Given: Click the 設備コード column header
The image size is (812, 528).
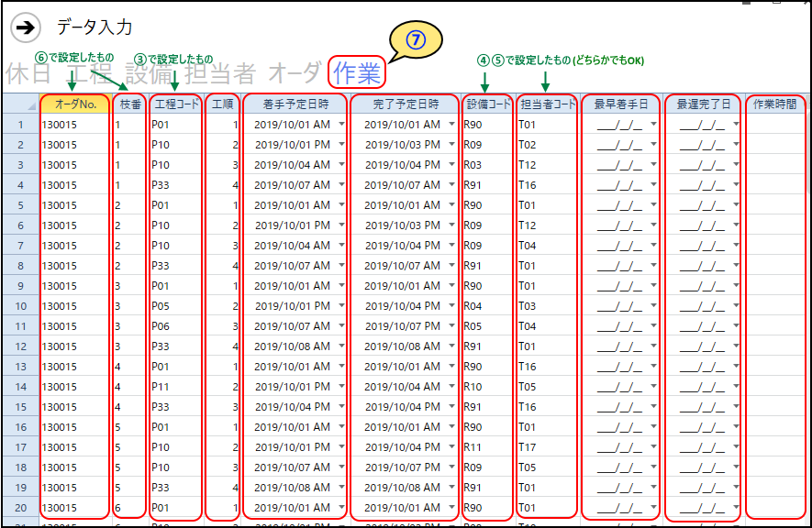Looking at the screenshot, I should tap(486, 104).
